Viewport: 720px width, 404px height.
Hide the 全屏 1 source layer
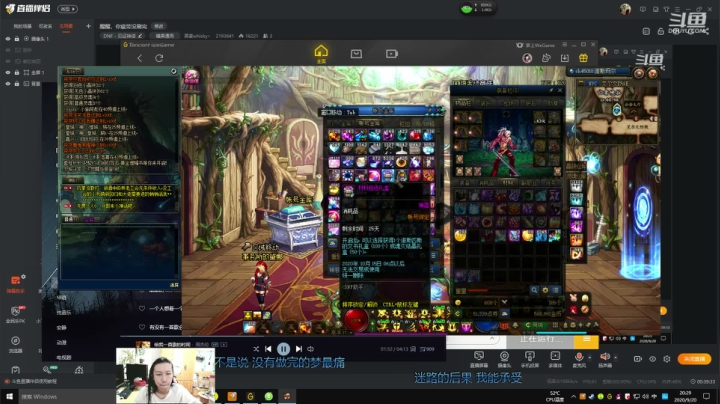click(8, 73)
